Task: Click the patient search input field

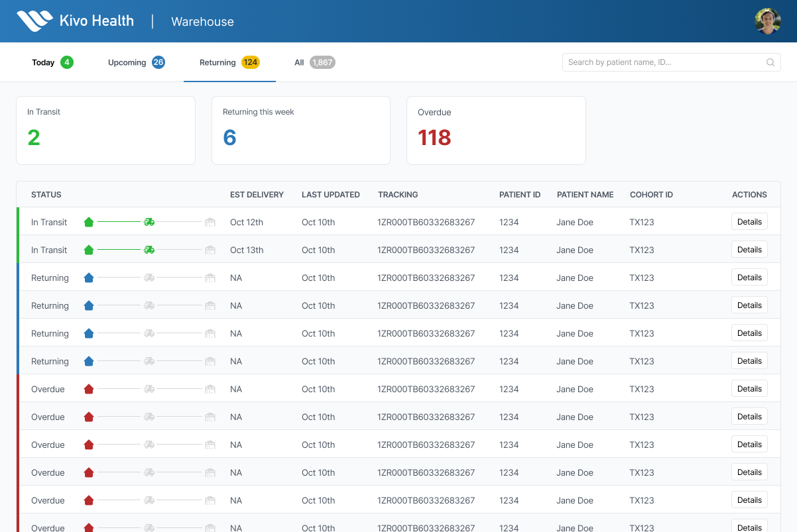Action: [x=663, y=62]
